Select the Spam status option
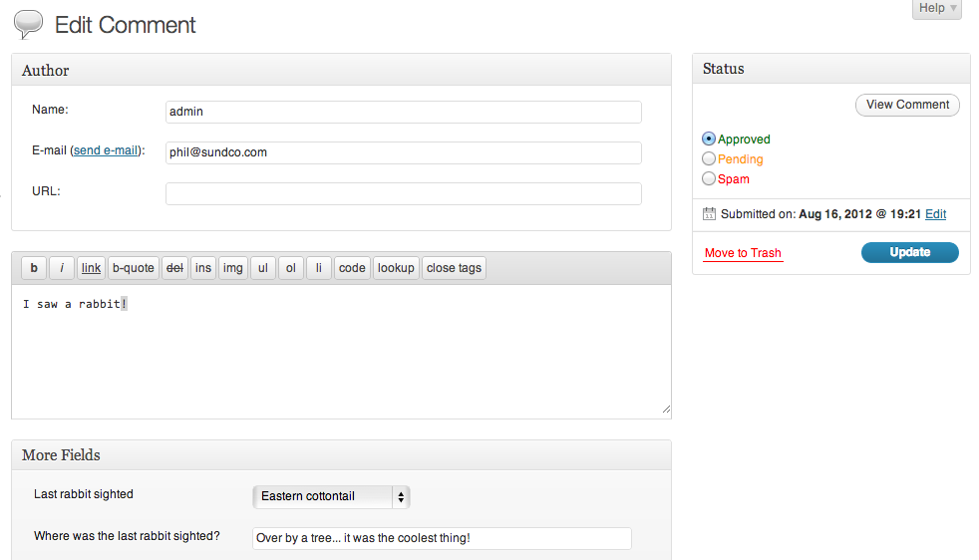 coord(709,179)
